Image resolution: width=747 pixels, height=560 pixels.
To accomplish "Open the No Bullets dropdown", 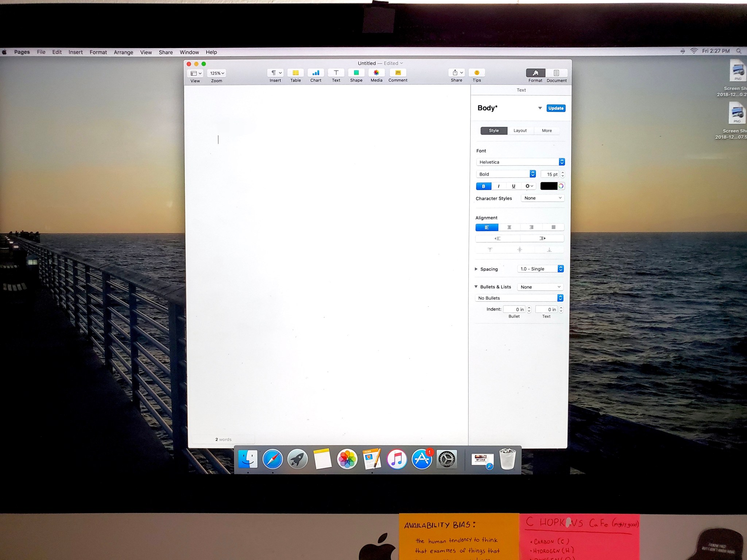I will point(519,298).
